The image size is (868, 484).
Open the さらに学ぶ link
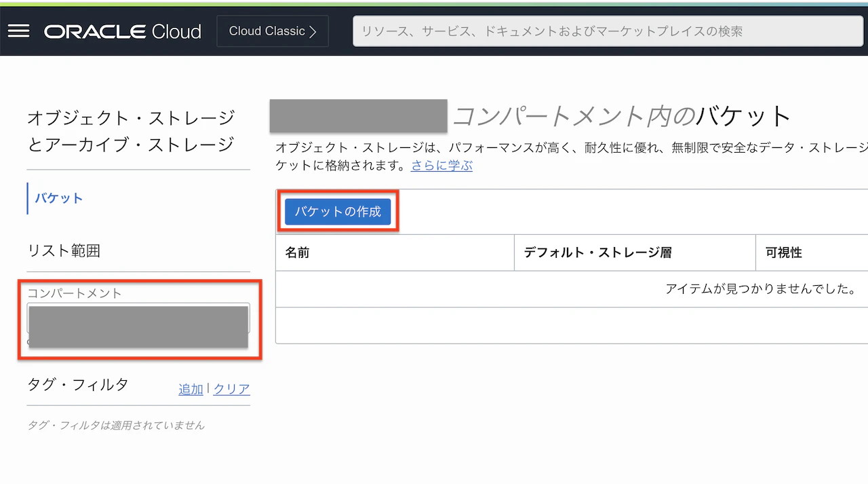[441, 166]
